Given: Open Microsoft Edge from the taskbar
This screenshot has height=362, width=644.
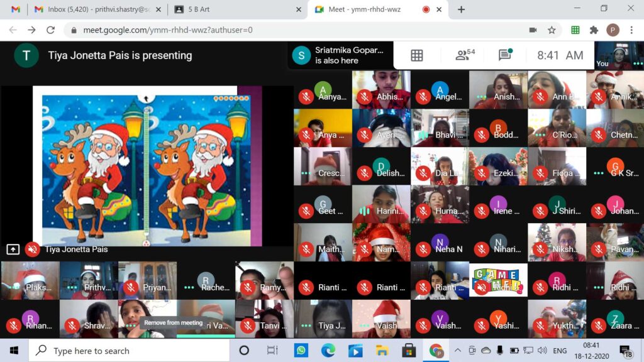Looking at the screenshot, I should [x=328, y=351].
